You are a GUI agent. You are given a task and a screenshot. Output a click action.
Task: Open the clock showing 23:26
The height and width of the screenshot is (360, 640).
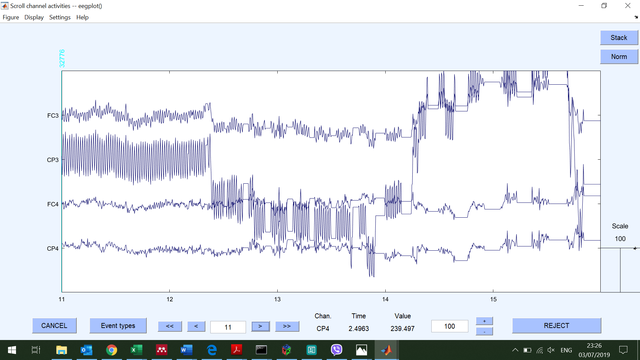pos(594,350)
